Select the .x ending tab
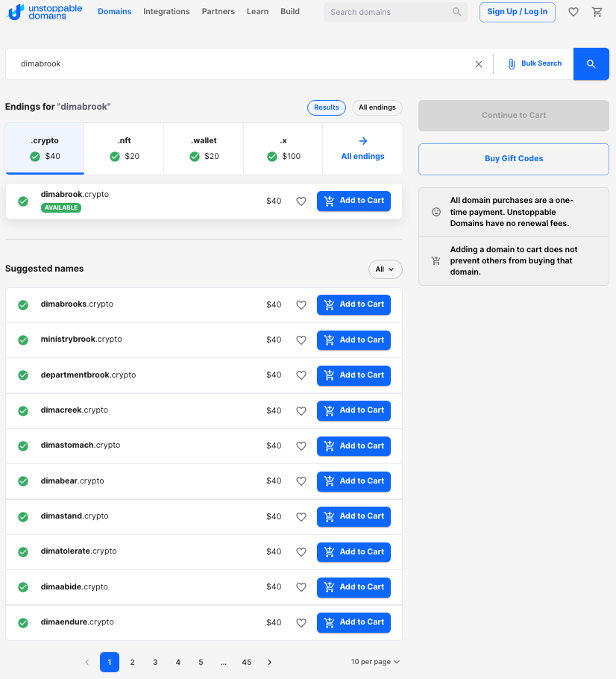Viewport: 616px width, 679px height. click(283, 148)
